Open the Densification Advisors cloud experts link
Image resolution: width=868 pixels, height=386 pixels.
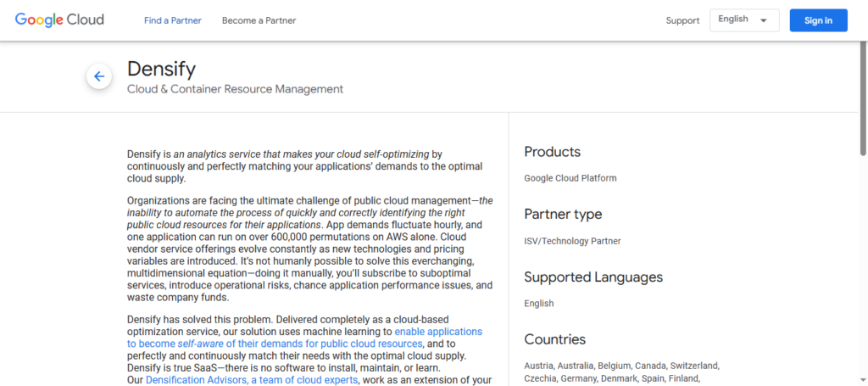coord(253,380)
